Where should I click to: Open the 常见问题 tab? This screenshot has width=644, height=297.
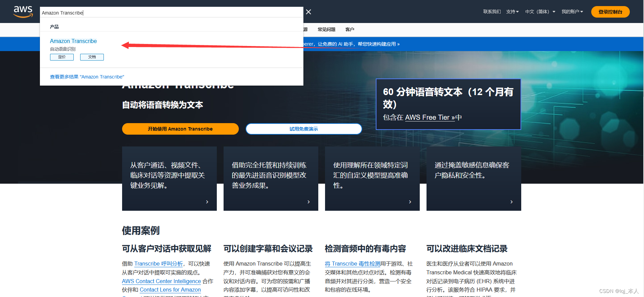[326, 29]
